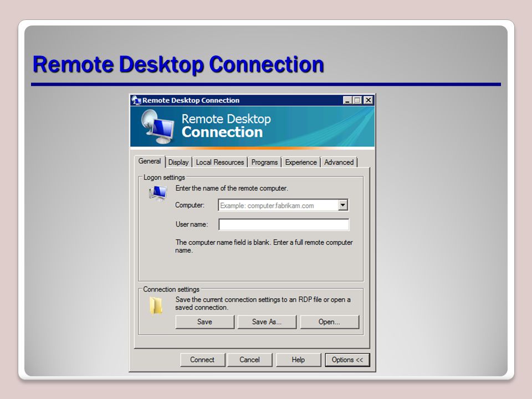The width and height of the screenshot is (532, 399).
Task: Click the Open... button
Action: [x=329, y=321]
